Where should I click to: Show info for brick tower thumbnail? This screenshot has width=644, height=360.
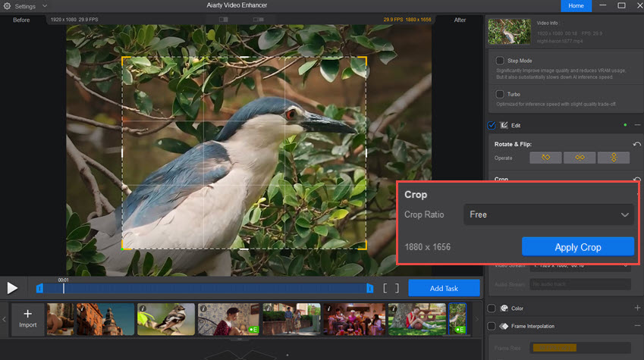click(x=82, y=308)
